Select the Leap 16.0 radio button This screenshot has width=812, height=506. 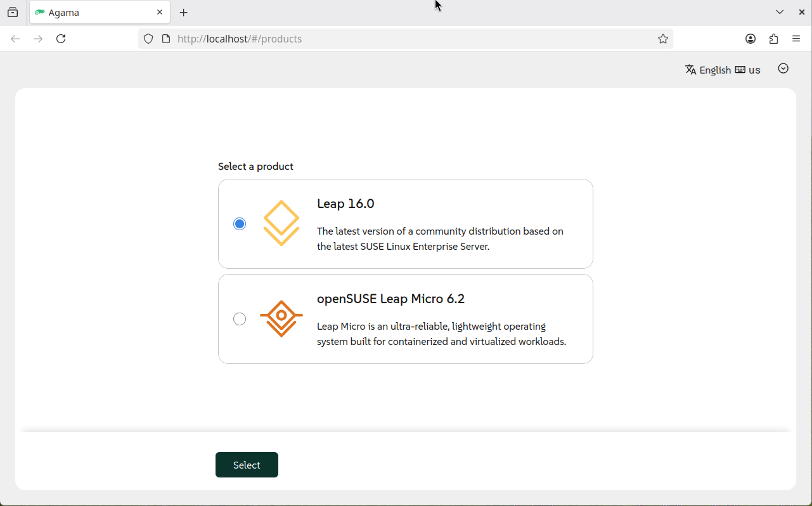coord(240,224)
